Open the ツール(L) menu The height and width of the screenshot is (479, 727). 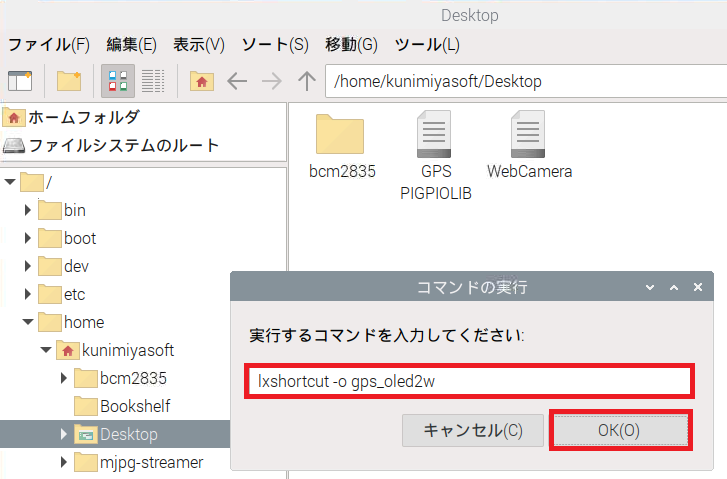pos(427,45)
